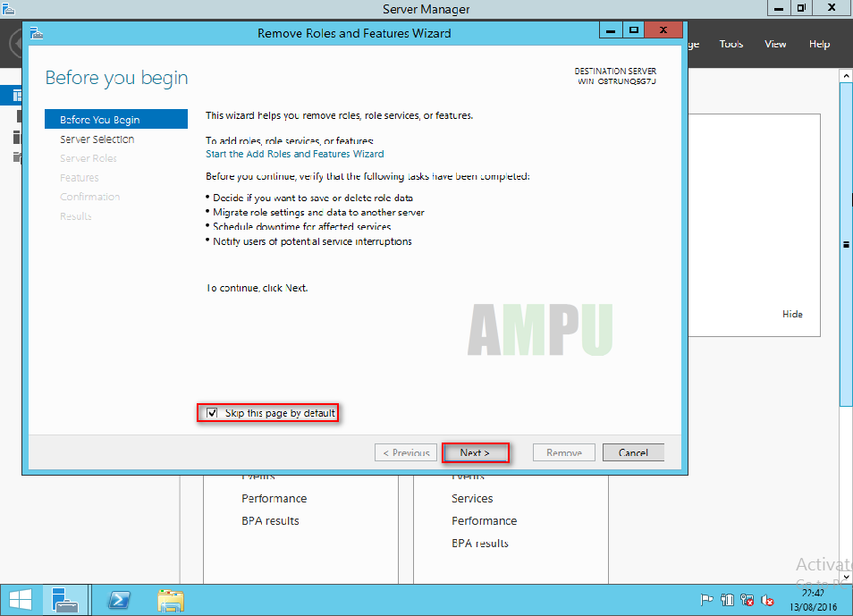Click the muted volume icon in the system tray
The image size is (853, 616).
(x=769, y=600)
